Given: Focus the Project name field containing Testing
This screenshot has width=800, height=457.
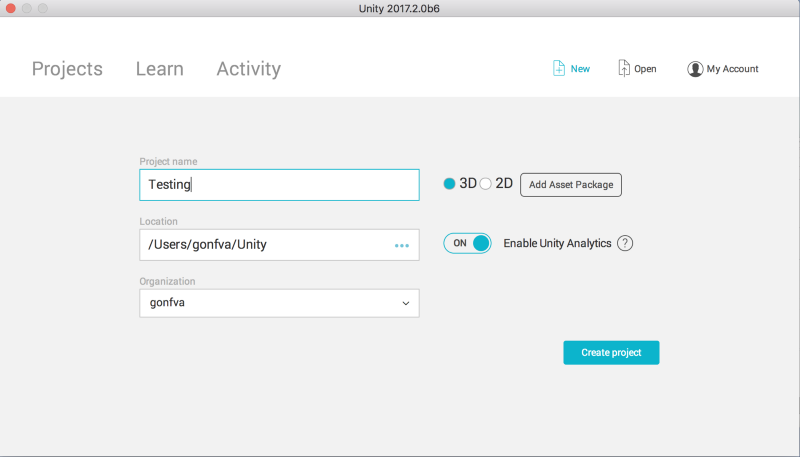Looking at the screenshot, I should point(280,185).
